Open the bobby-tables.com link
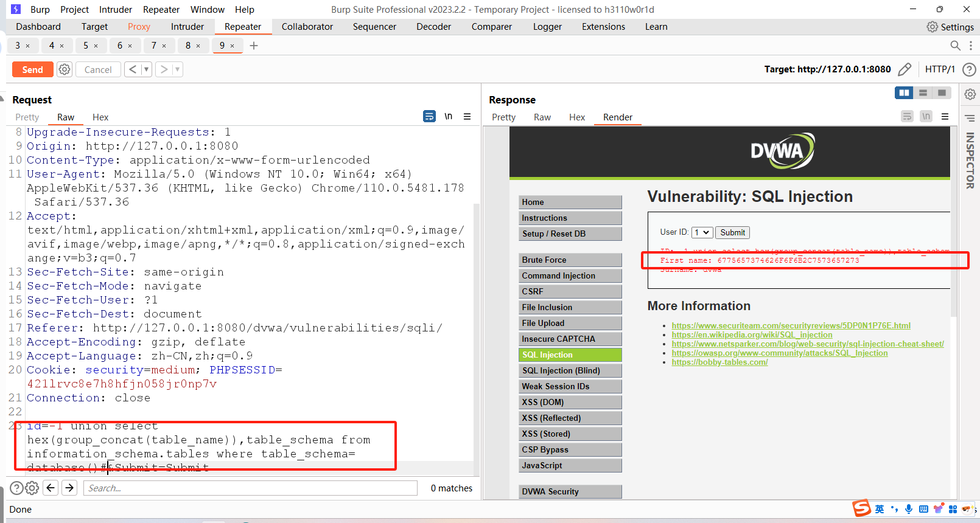Viewport: 980px width, 523px height. point(719,362)
